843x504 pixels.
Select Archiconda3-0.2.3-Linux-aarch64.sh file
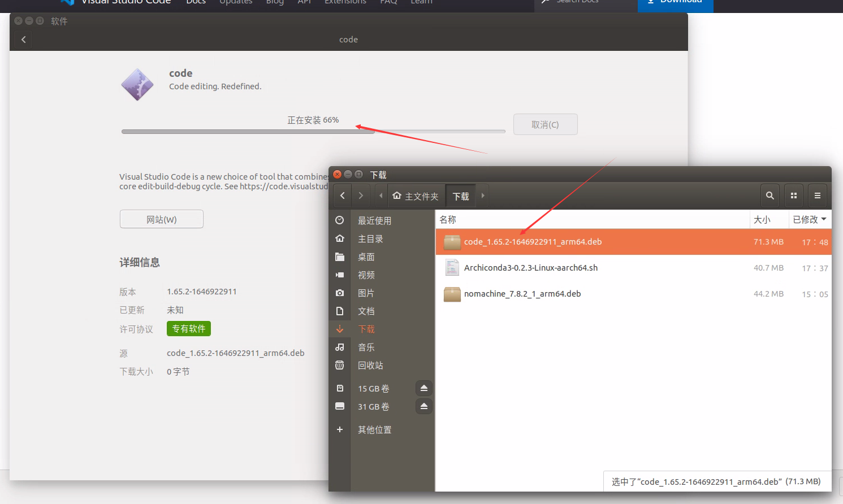(x=633, y=268)
